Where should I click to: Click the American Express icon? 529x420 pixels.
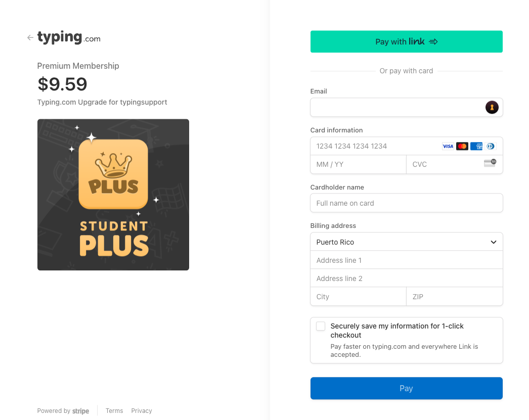pos(476,146)
